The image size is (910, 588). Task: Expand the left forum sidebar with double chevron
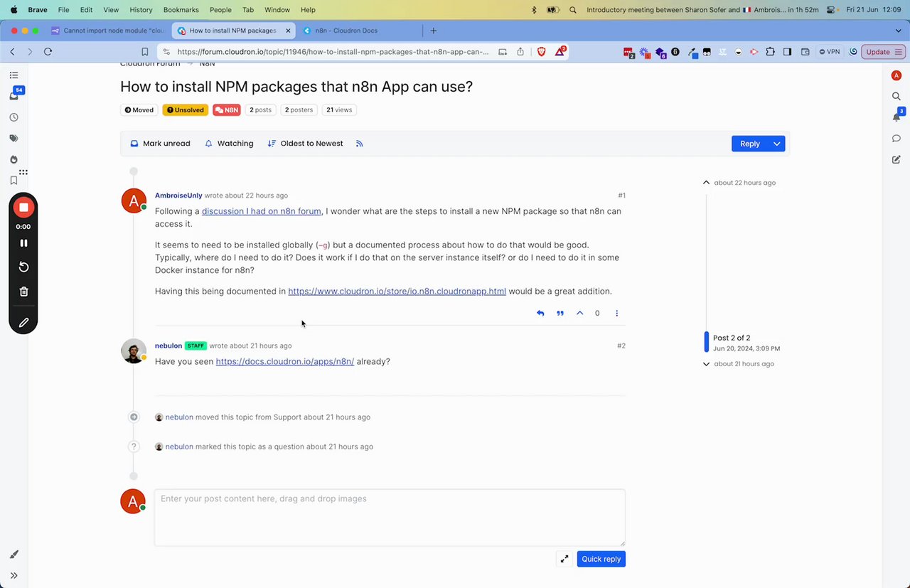[x=14, y=575]
